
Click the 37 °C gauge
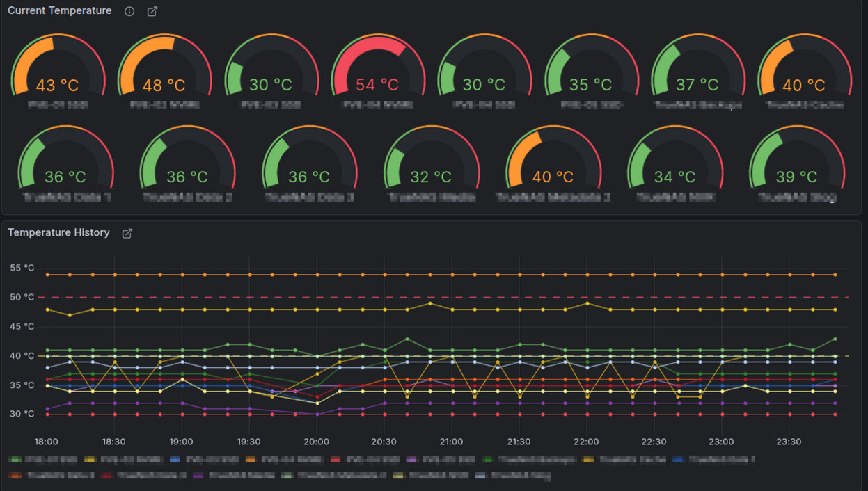click(x=697, y=68)
